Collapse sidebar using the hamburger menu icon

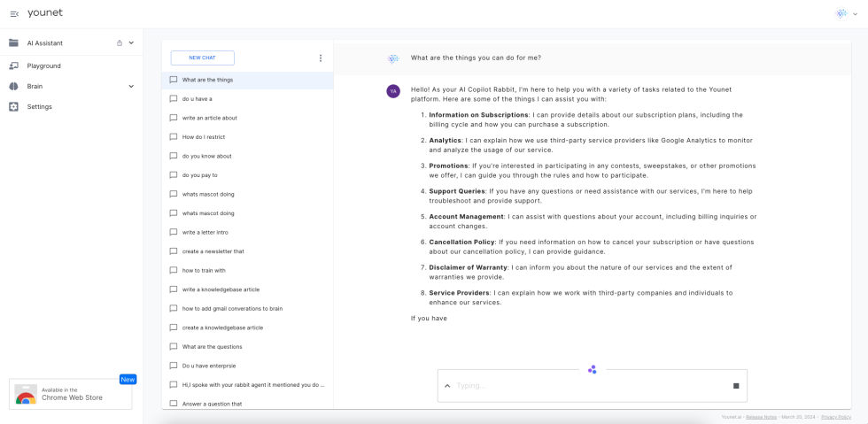(14, 13)
